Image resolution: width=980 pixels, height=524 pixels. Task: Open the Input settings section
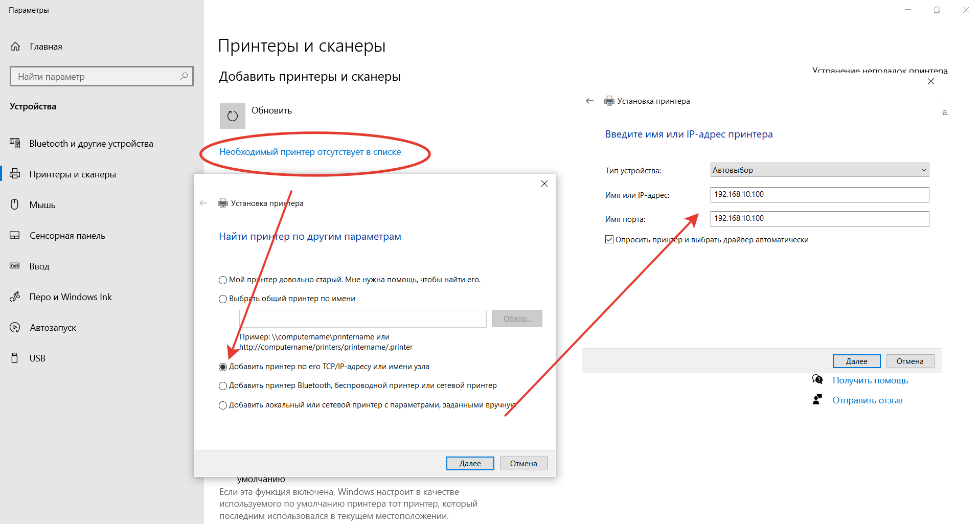[39, 266]
